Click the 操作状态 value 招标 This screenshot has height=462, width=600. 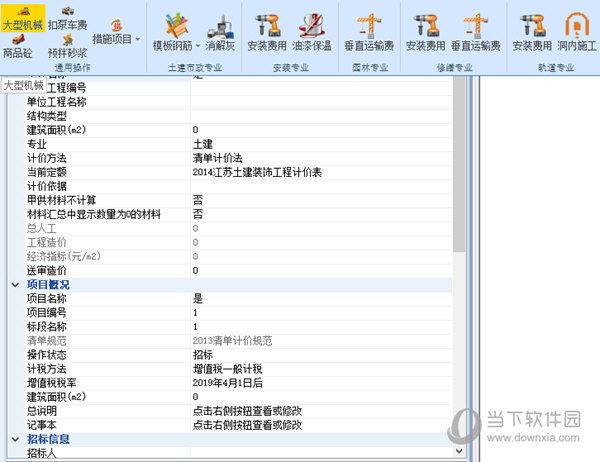(x=203, y=355)
